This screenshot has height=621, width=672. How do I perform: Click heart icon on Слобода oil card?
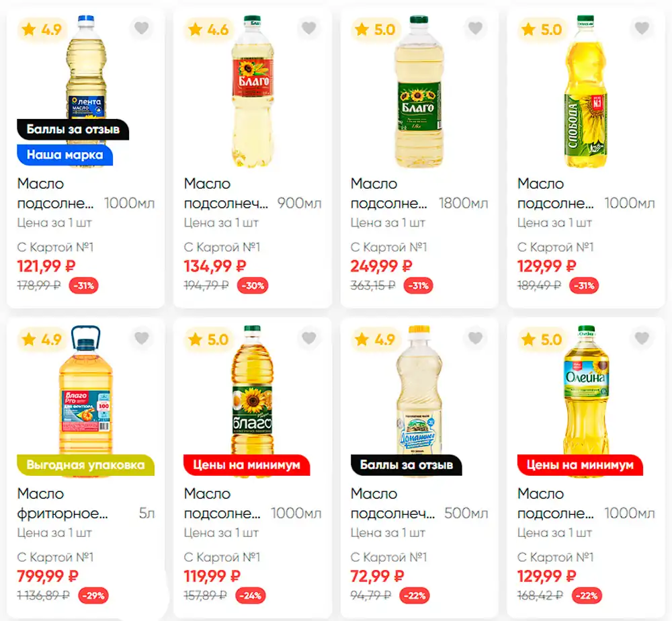click(x=642, y=28)
